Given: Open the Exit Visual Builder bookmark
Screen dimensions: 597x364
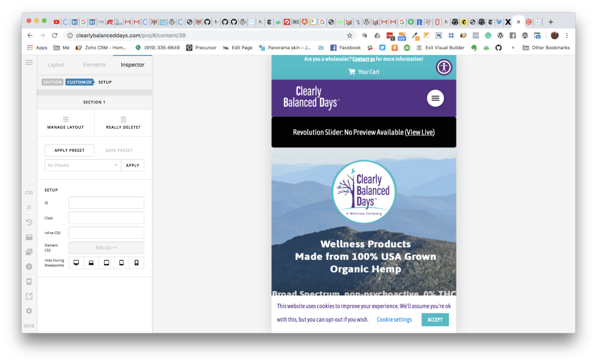Looking at the screenshot, I should click(x=440, y=48).
